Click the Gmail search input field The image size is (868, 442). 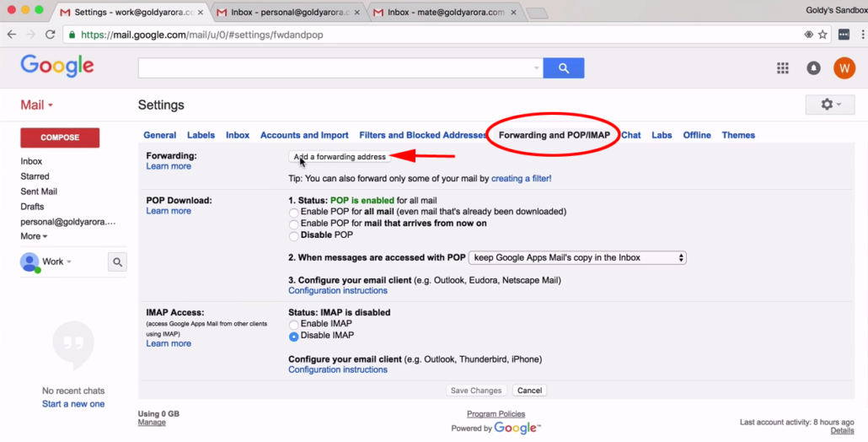point(335,68)
